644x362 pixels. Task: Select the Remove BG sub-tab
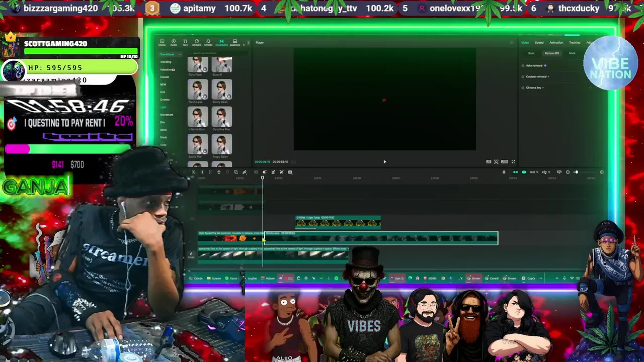click(x=552, y=53)
